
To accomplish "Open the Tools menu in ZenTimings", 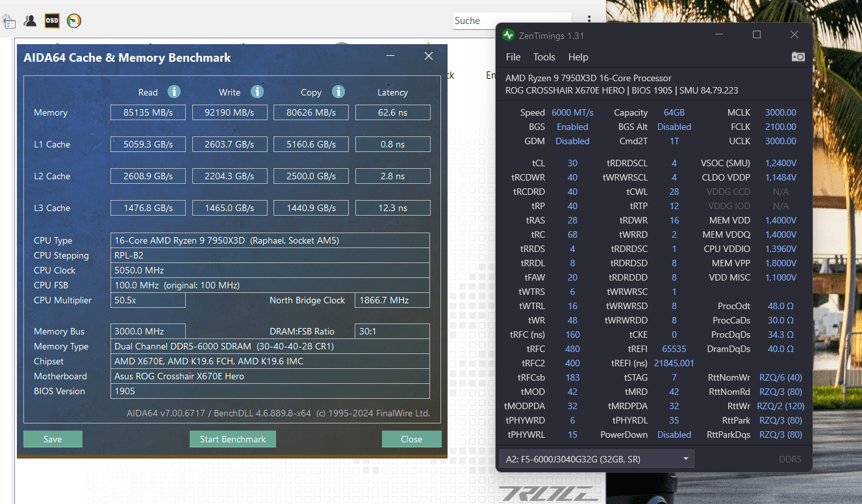I will (544, 57).
